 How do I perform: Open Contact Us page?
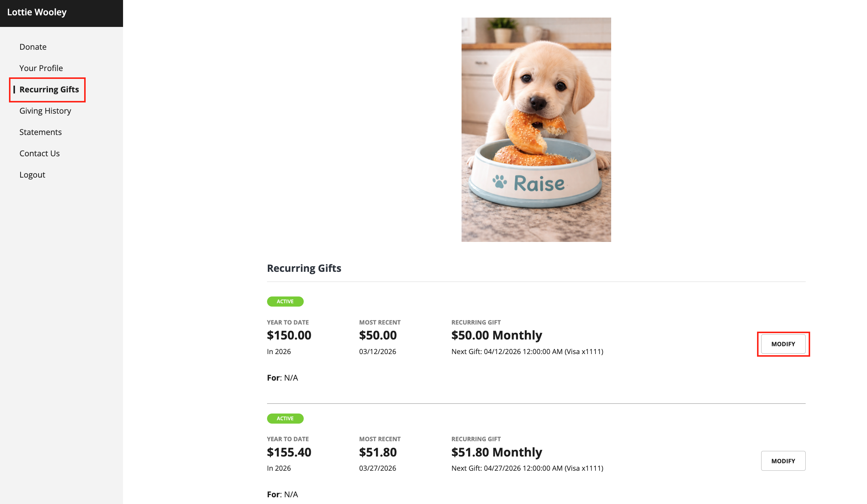click(x=40, y=153)
